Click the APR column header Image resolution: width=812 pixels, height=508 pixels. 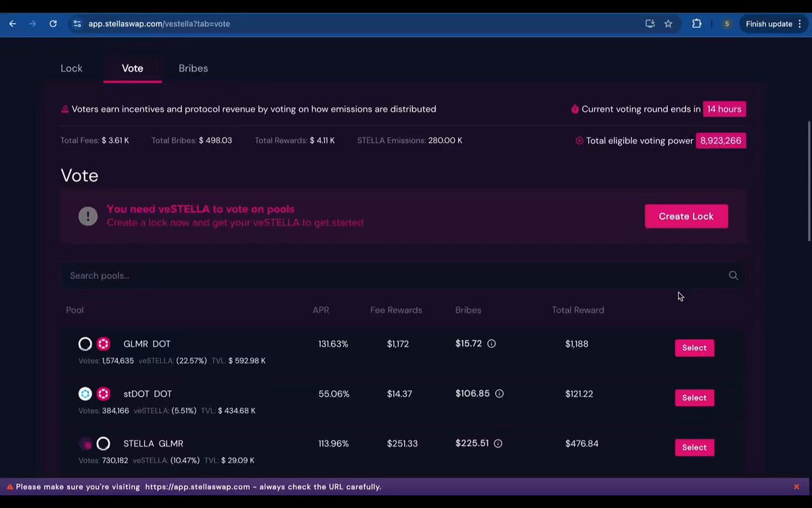[x=321, y=310]
